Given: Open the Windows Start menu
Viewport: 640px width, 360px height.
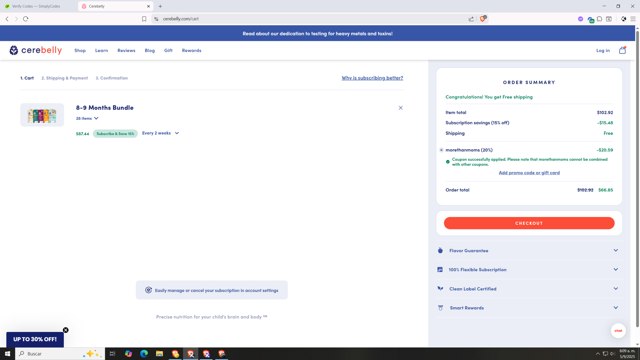Looking at the screenshot, I should pos(7,353).
